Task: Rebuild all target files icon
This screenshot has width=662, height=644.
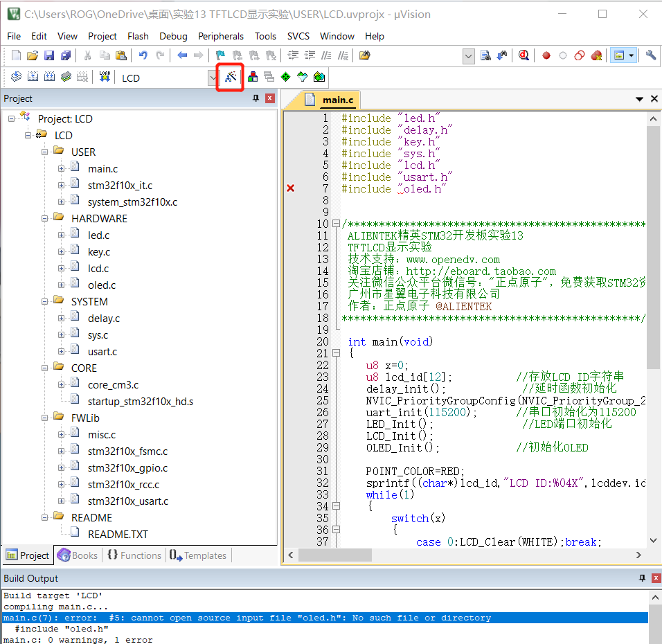Action: [49, 77]
